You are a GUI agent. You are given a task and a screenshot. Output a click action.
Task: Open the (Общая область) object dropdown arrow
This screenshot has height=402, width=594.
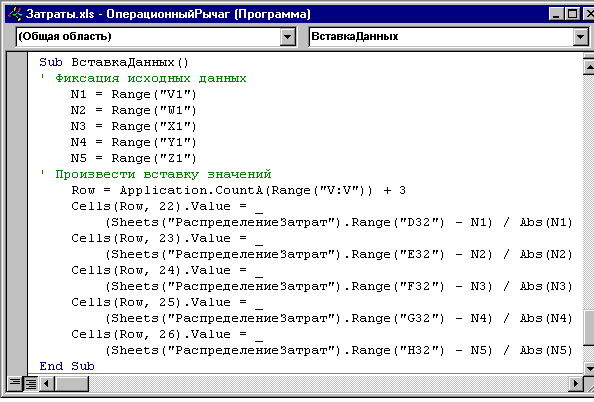(288, 37)
